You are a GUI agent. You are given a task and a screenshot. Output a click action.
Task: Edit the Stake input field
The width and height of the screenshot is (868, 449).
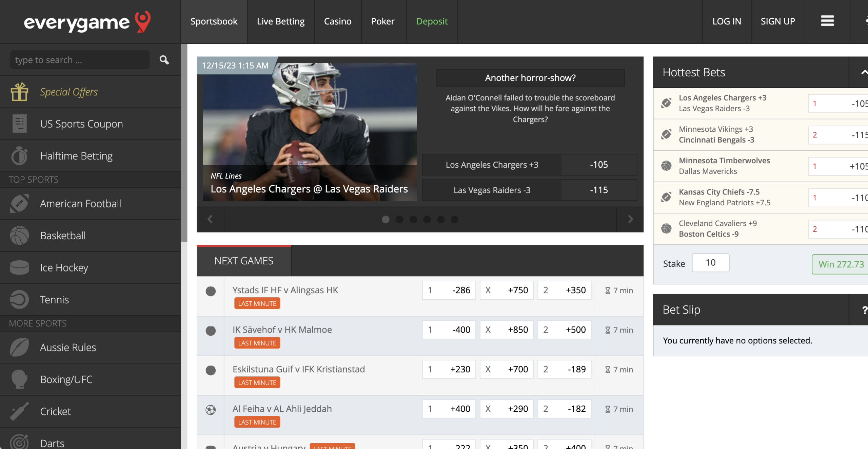[x=711, y=262]
